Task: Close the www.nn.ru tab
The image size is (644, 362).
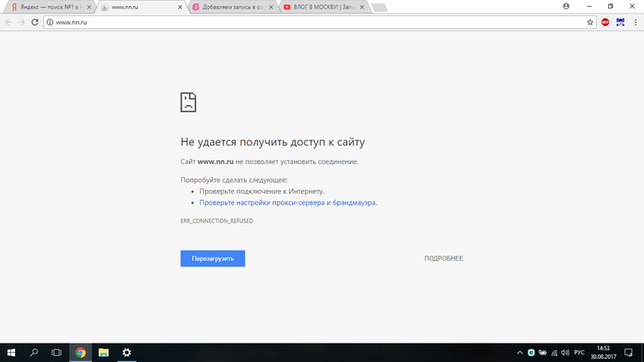Action: 180,7
